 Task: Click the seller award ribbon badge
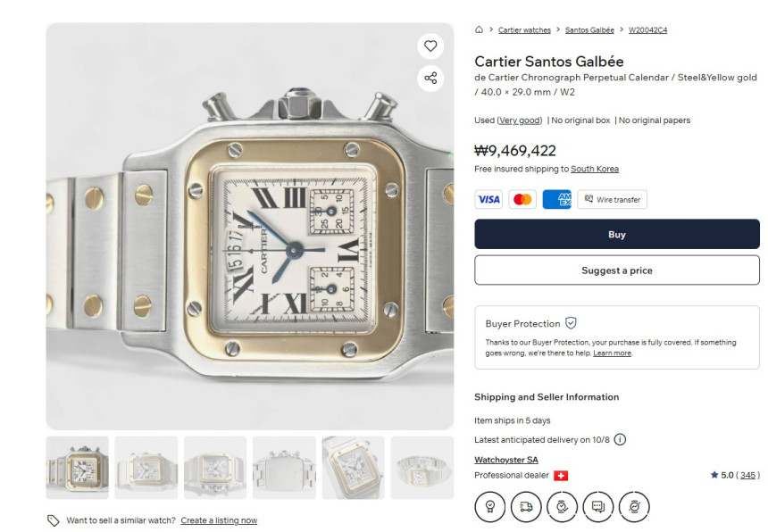(x=489, y=506)
